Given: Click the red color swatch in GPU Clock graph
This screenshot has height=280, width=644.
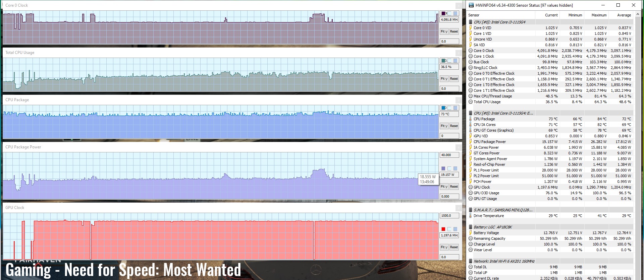Looking at the screenshot, I should 443,229.
